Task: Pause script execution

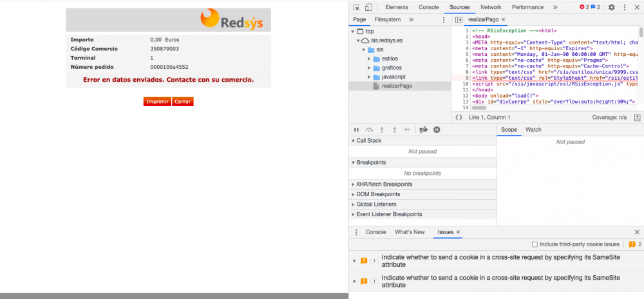Action: pos(356,130)
